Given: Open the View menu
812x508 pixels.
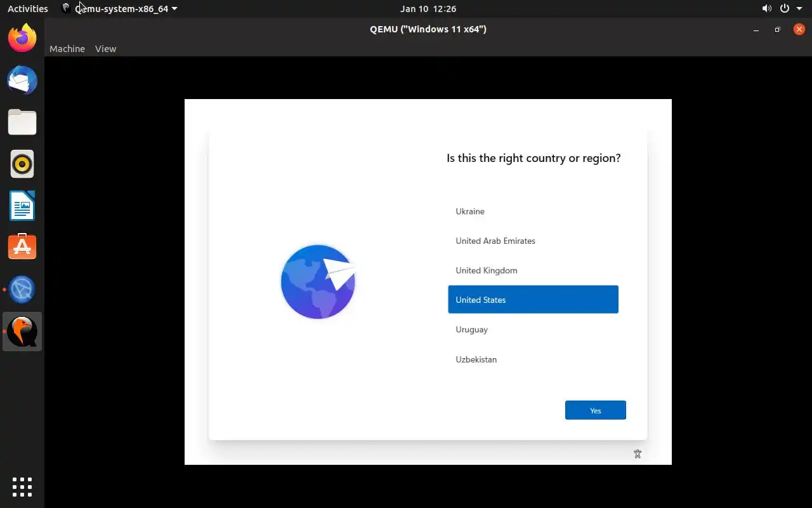Looking at the screenshot, I should (105, 49).
